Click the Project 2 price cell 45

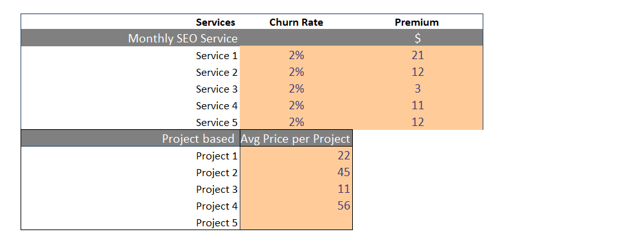[296, 172]
